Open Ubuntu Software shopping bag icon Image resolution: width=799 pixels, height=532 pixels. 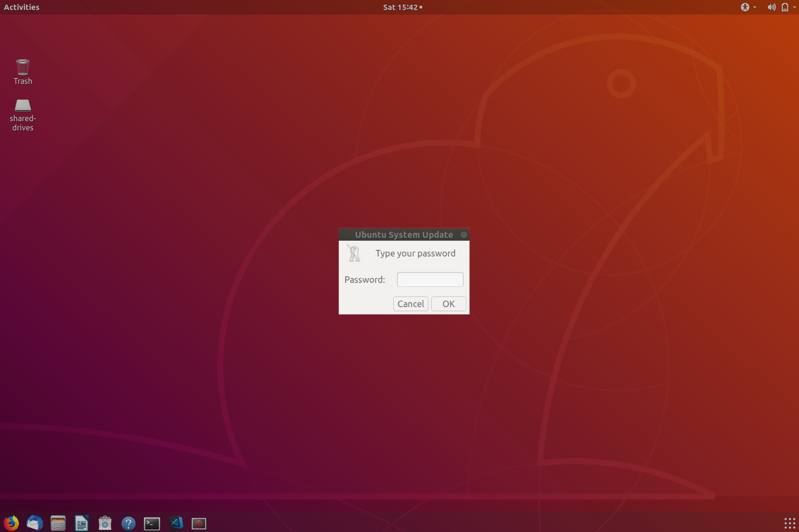tap(105, 523)
